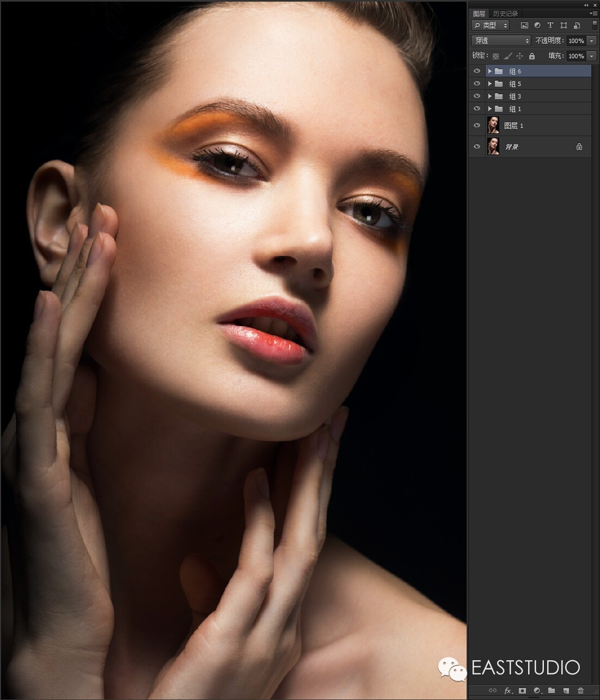Click the 填充 100% value field

click(x=576, y=56)
